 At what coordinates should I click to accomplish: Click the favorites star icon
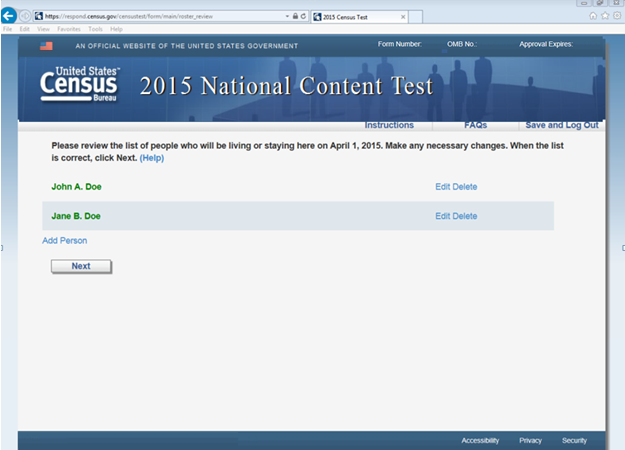(x=605, y=16)
